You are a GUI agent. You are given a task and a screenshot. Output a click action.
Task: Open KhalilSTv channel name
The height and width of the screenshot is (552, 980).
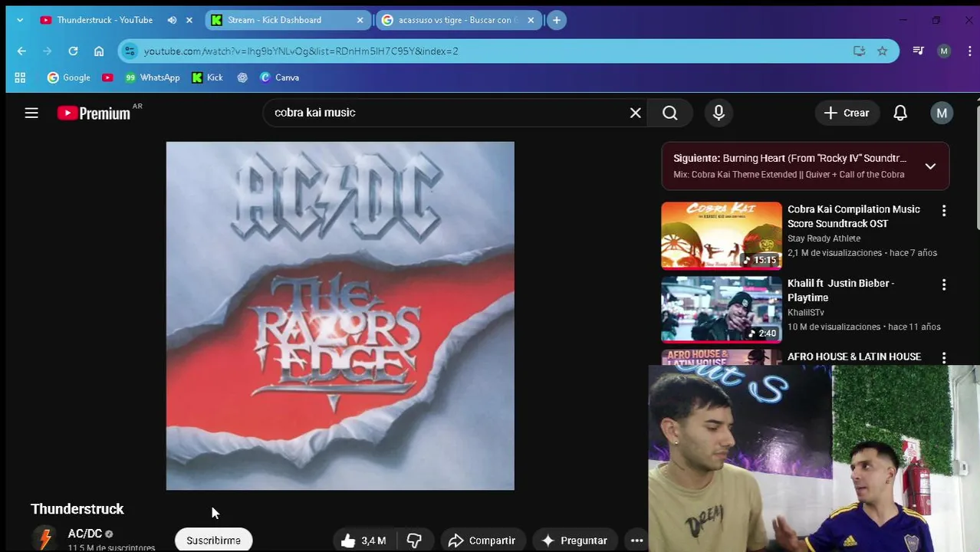coord(805,313)
